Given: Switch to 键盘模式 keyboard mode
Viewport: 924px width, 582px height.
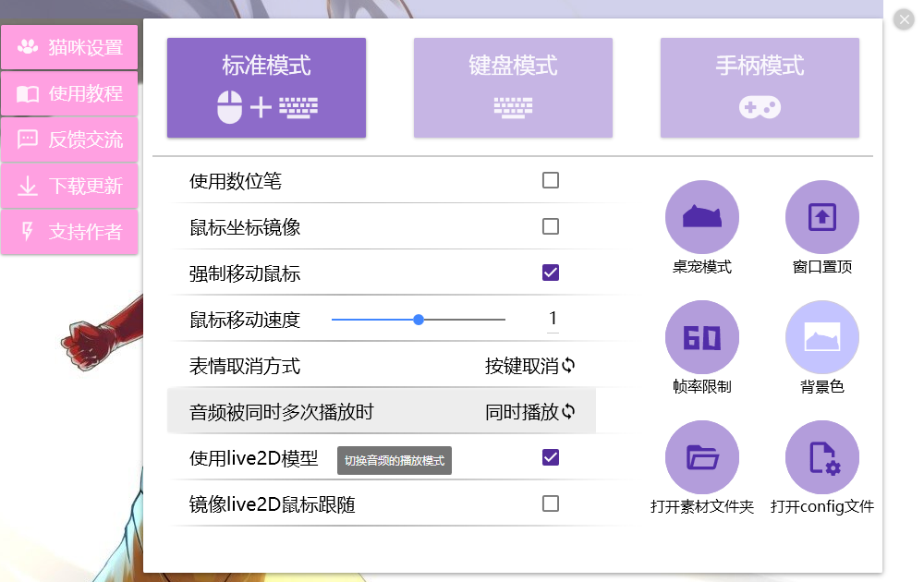Looking at the screenshot, I should pyautogui.click(x=513, y=88).
